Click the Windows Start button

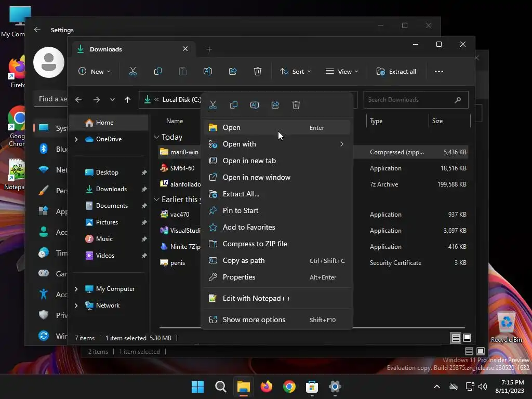[198, 387]
